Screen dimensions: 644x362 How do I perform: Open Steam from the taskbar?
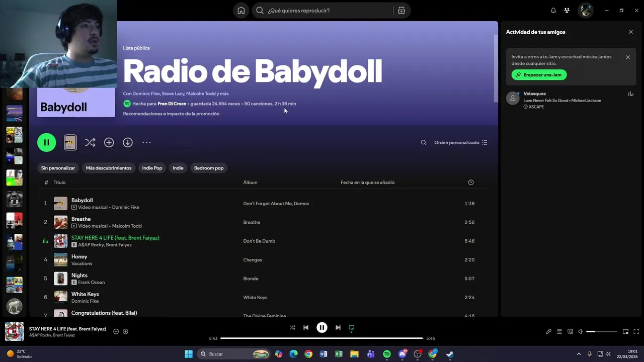(x=450, y=354)
